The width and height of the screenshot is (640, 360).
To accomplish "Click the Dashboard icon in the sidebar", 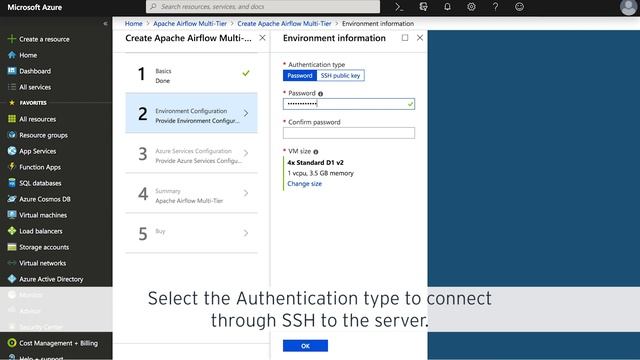I will coord(11,71).
